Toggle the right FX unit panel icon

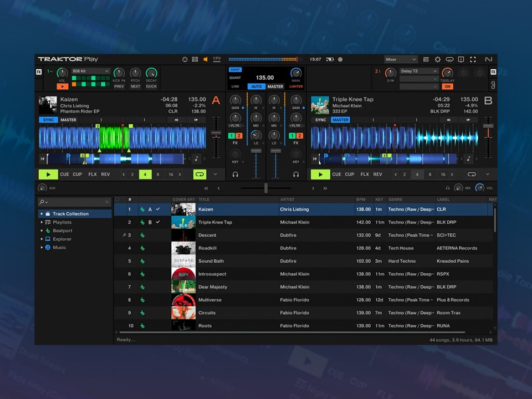pos(493,72)
